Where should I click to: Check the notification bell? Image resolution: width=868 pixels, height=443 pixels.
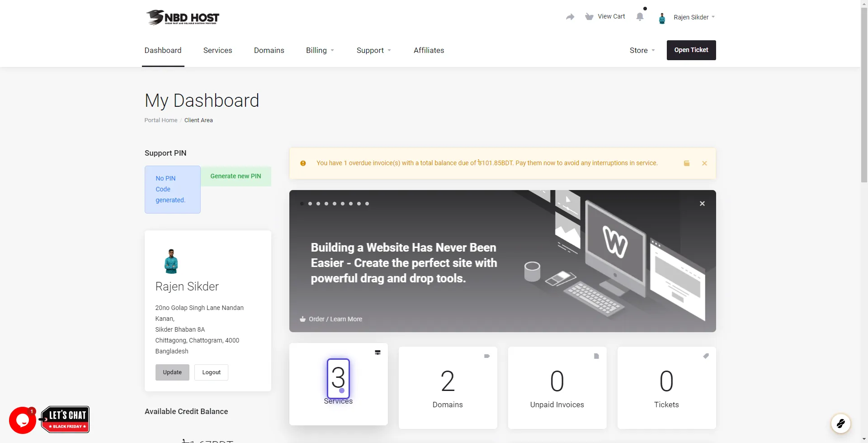641,17
